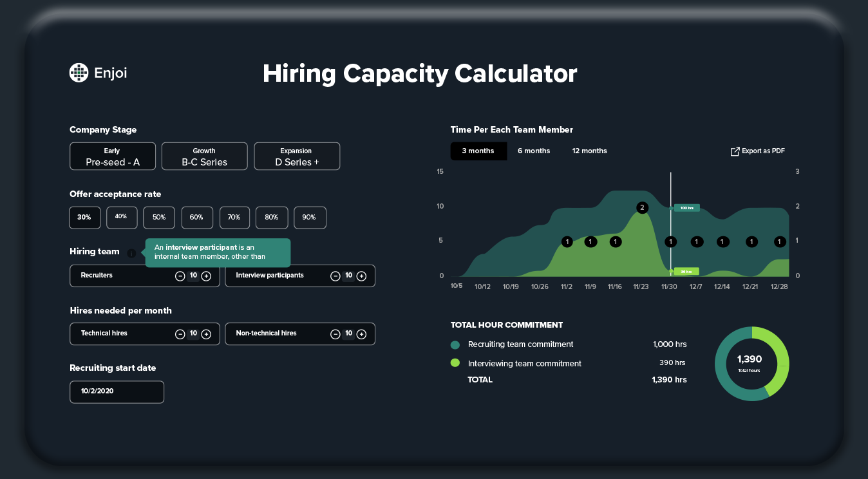Decrease Interview participants with minus icon
The width and height of the screenshot is (868, 479).
coord(335,276)
